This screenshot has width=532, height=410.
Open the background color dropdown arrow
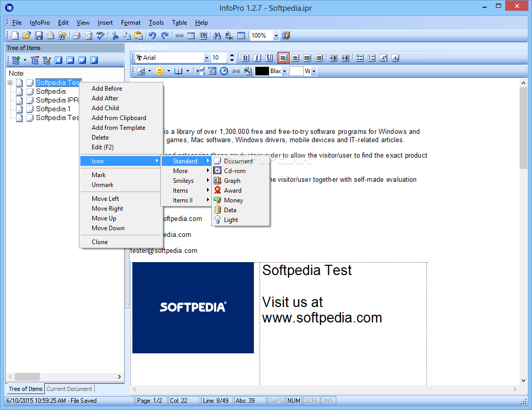314,71
